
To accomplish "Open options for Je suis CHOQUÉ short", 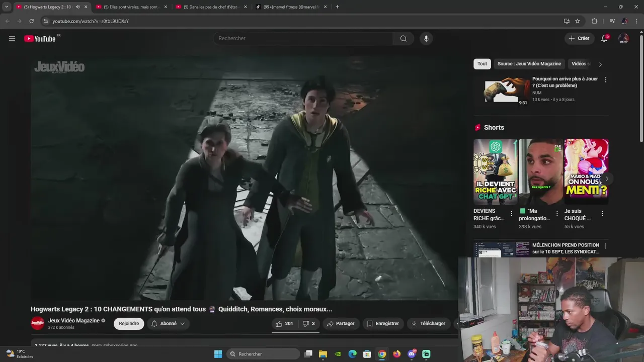I will pyautogui.click(x=602, y=214).
